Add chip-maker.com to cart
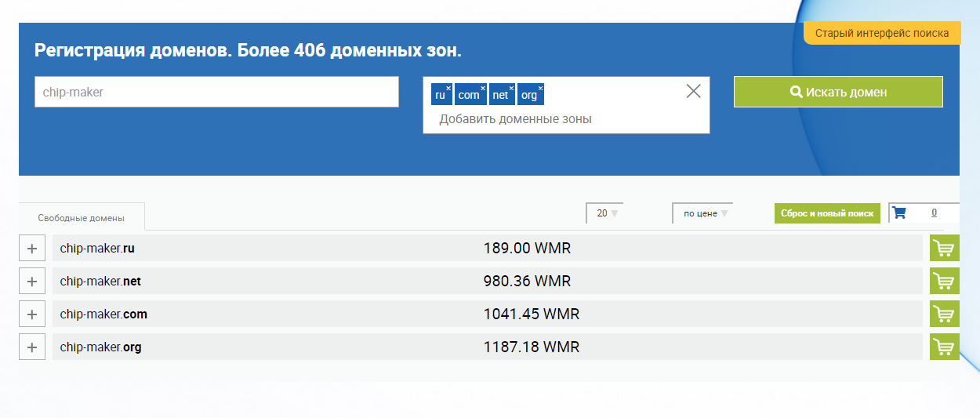 pyautogui.click(x=945, y=314)
